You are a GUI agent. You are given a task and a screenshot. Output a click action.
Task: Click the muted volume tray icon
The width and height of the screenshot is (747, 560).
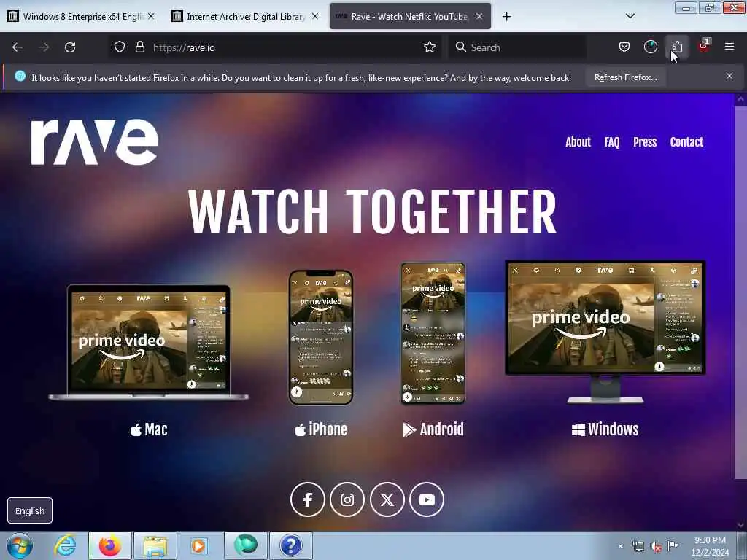656,547
